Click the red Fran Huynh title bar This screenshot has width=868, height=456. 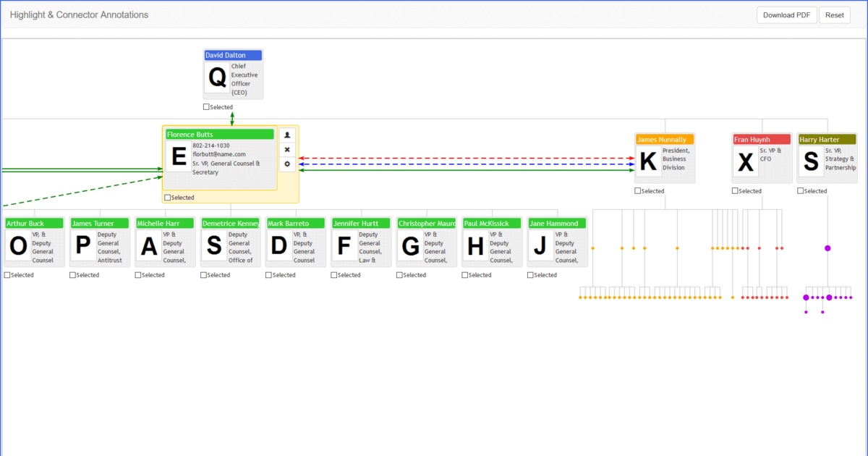(x=761, y=139)
